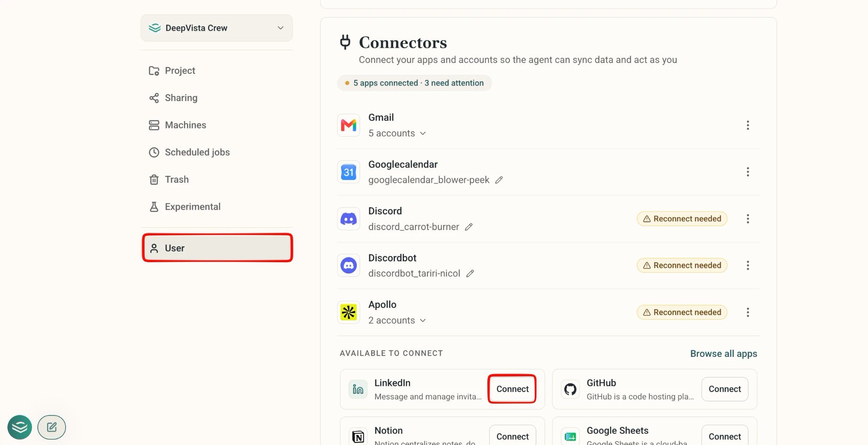Click the LinkedIn description text

pyautogui.click(x=428, y=396)
